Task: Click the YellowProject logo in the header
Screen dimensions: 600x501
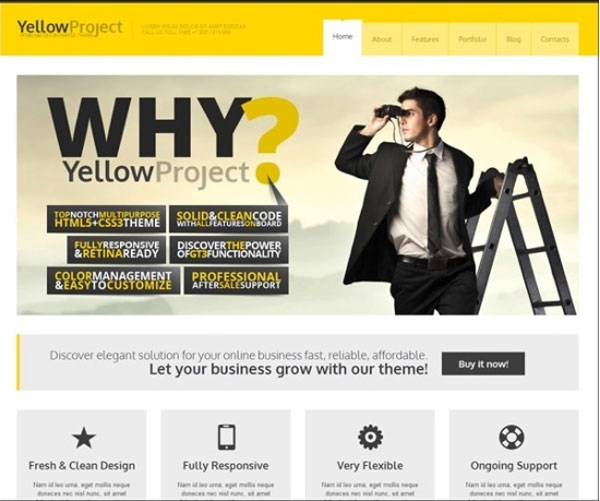Action: (x=70, y=28)
